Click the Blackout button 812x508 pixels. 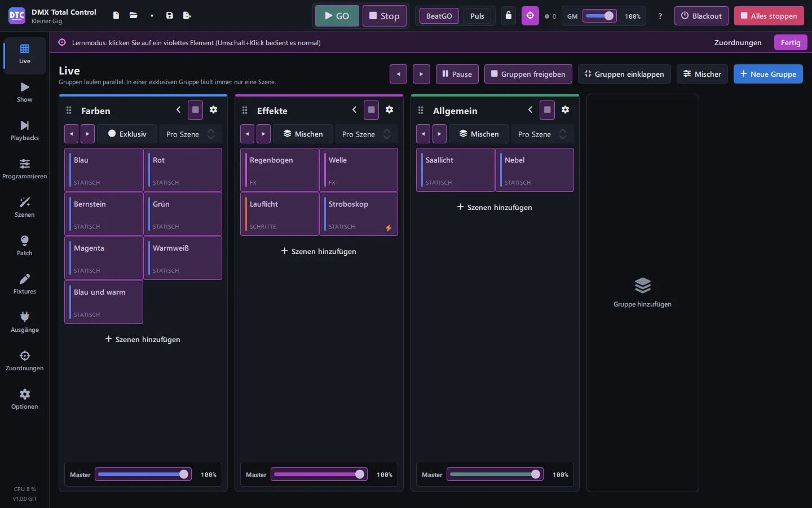pyautogui.click(x=701, y=16)
